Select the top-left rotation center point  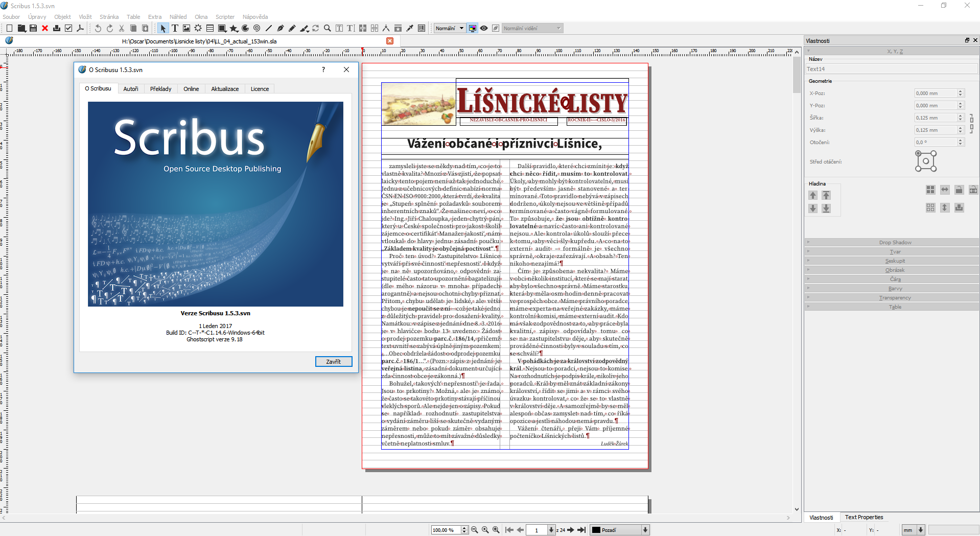(x=918, y=153)
